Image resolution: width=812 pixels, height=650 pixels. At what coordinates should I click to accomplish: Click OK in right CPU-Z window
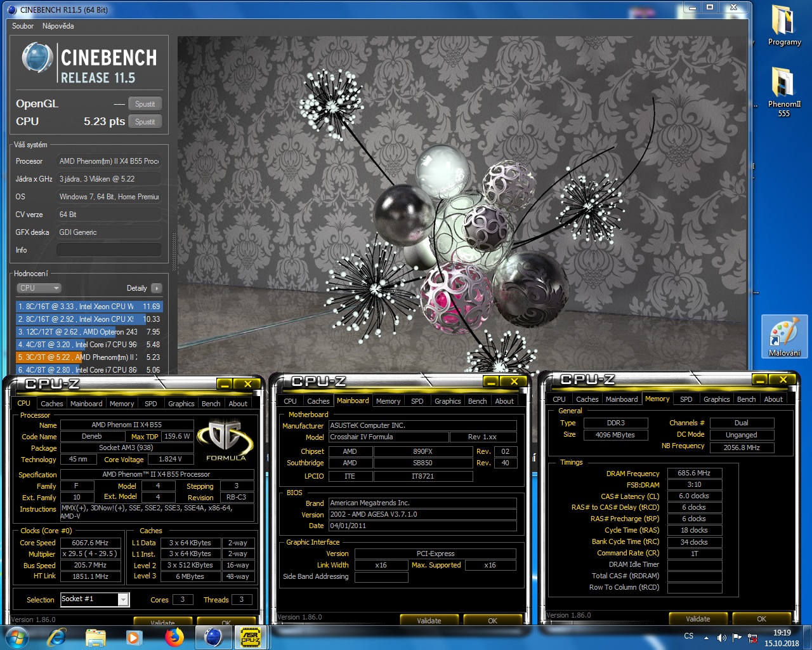point(762,618)
